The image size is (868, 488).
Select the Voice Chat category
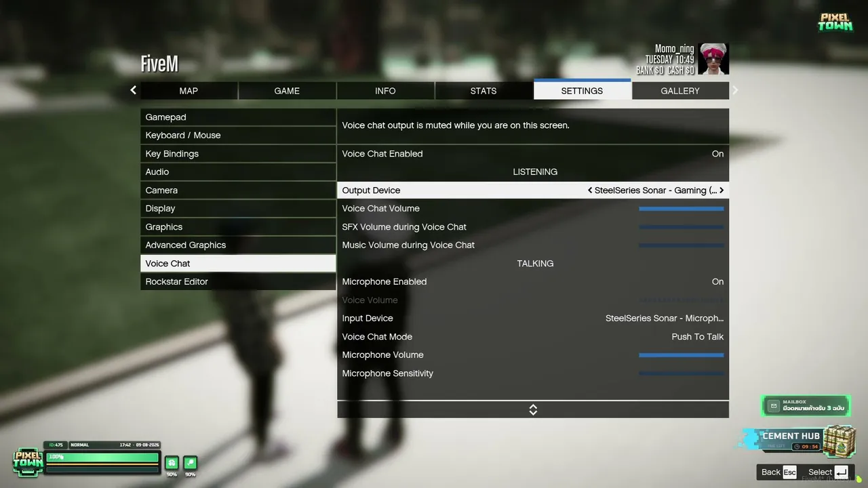[x=238, y=264]
